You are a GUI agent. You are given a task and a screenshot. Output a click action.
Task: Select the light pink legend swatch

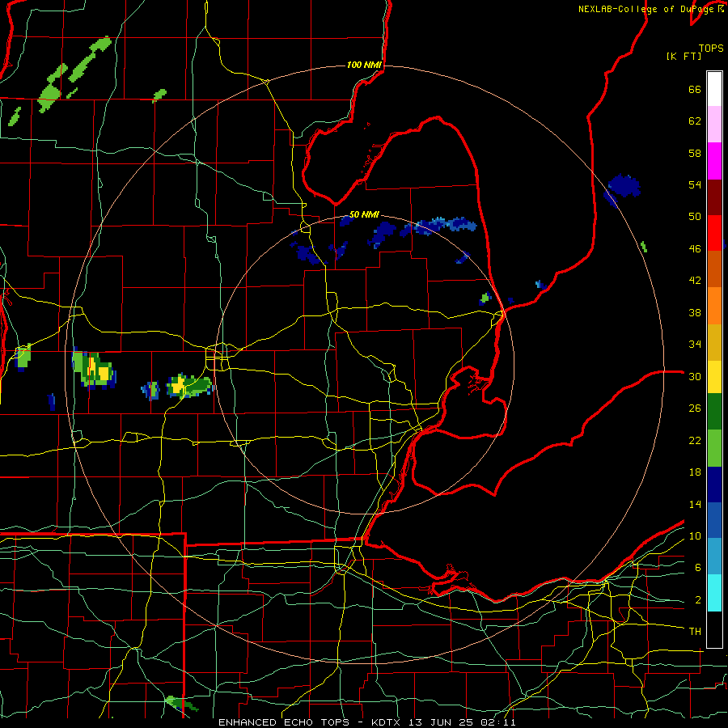[714, 125]
